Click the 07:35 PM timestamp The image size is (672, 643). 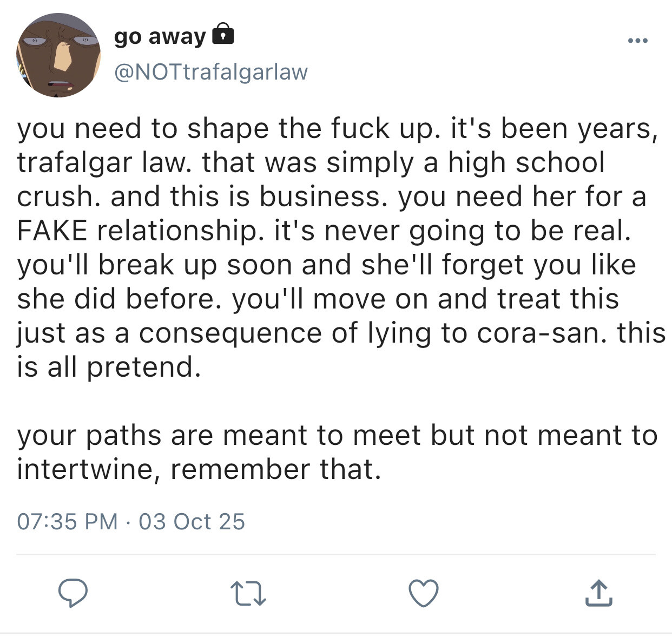click(67, 522)
